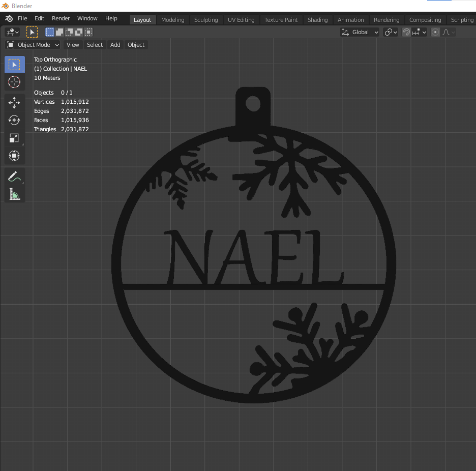Switch to the Rendering workspace tab
Viewport: 476px width, 471px height.
[386, 20]
